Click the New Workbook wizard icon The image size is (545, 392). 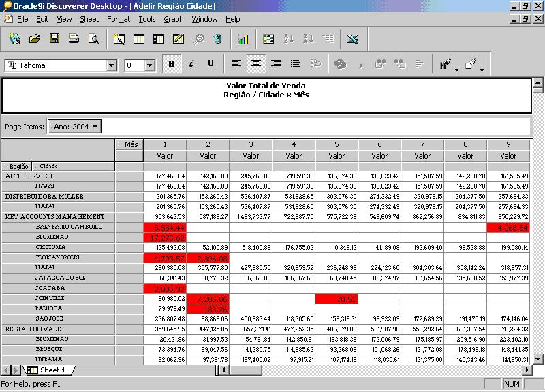(15, 39)
